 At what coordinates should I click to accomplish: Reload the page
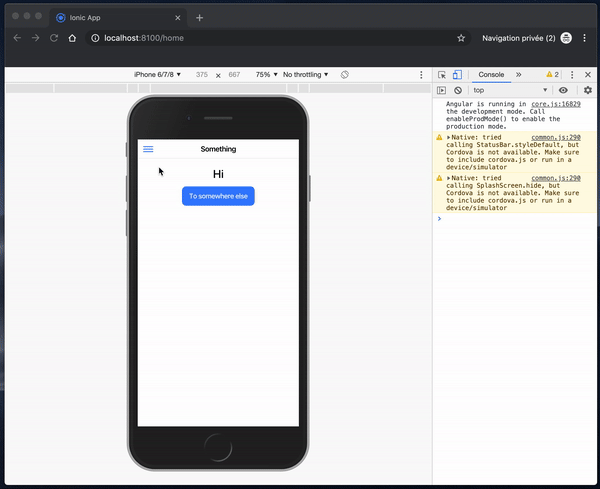click(53, 38)
